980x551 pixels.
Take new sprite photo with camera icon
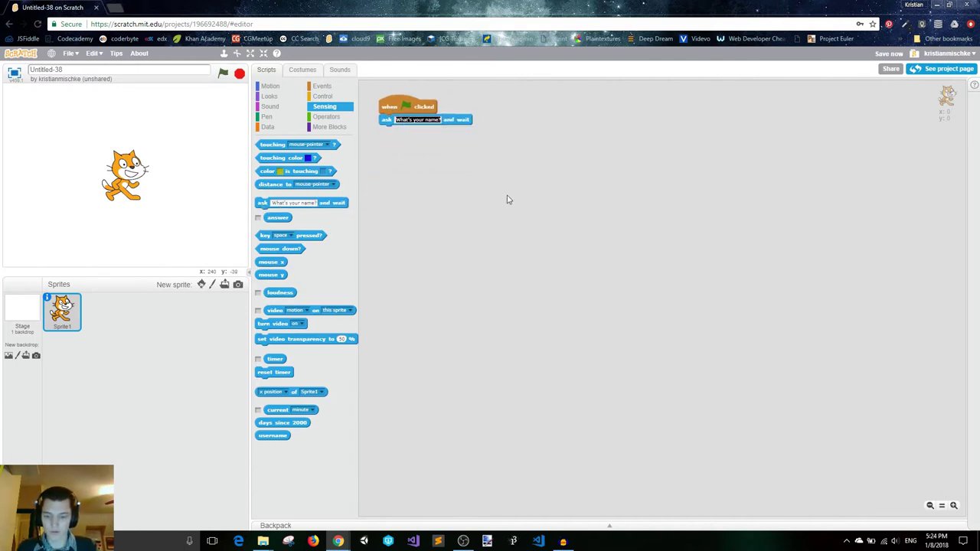tap(238, 285)
